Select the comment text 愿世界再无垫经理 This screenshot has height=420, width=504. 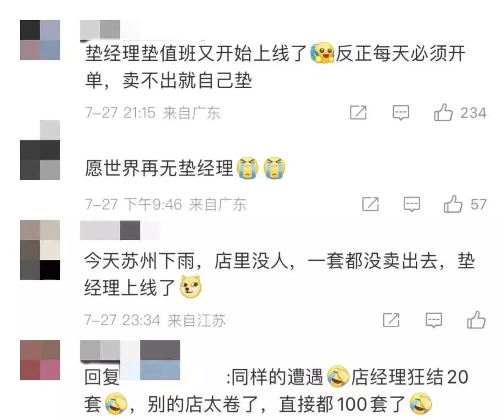click(159, 168)
